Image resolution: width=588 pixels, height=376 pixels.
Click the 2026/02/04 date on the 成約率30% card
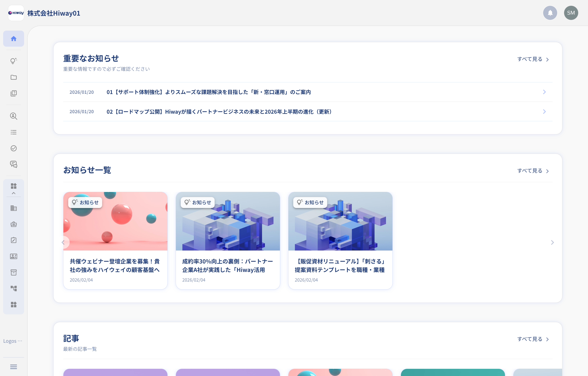point(194,280)
